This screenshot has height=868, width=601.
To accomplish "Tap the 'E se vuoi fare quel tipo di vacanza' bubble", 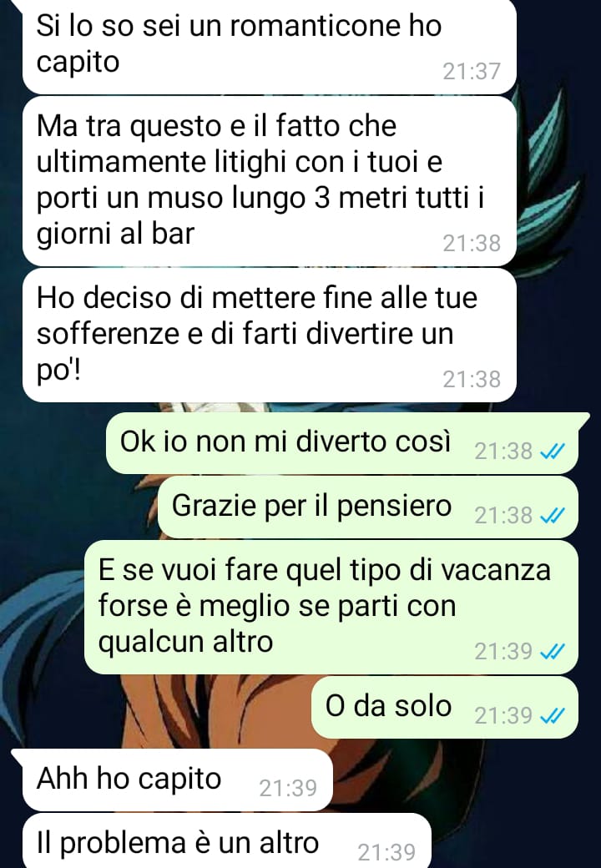I will pyautogui.click(x=331, y=608).
